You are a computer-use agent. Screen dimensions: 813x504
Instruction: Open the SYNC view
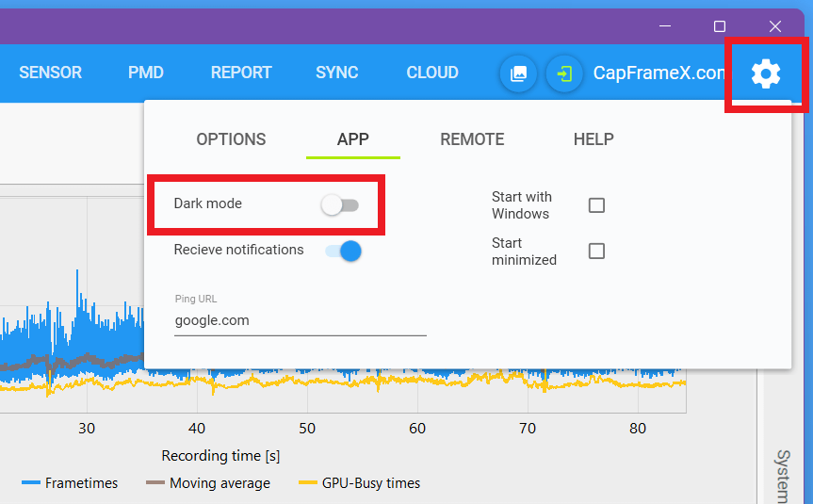tap(337, 73)
